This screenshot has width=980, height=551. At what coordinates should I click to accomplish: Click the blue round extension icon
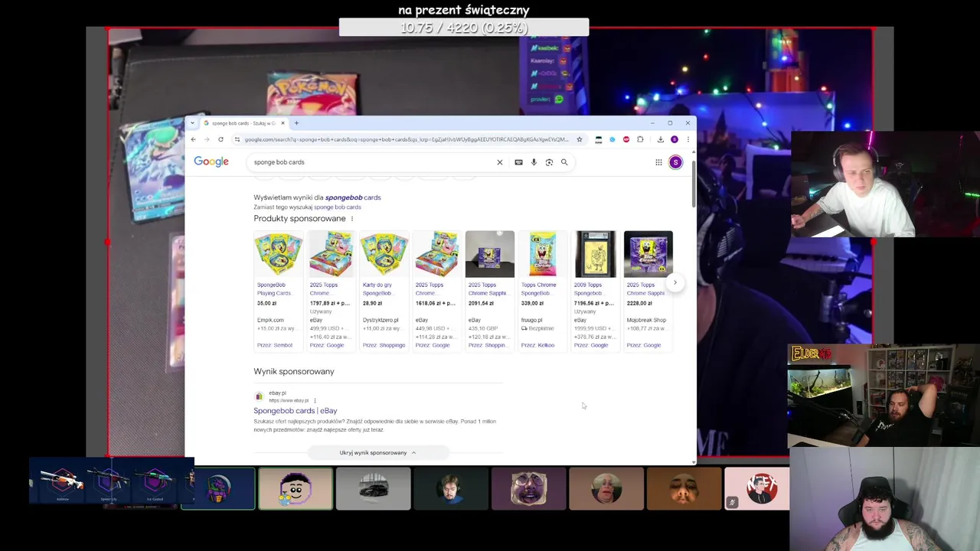coord(612,139)
